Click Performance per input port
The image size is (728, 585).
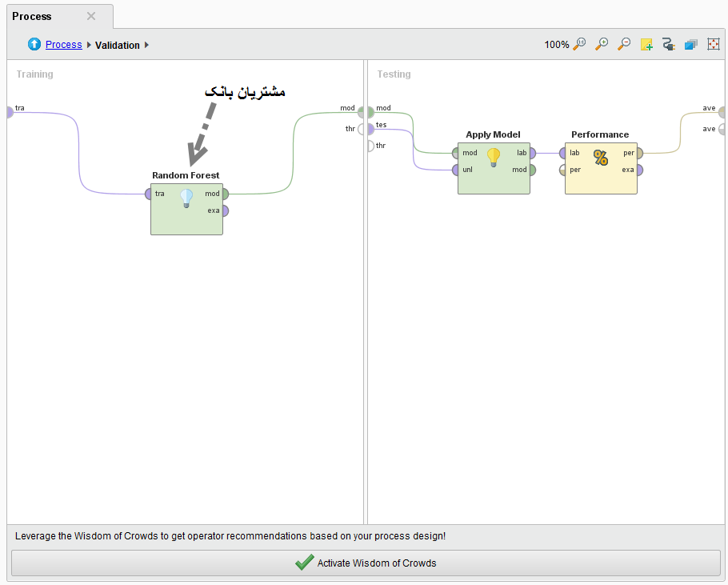point(562,170)
